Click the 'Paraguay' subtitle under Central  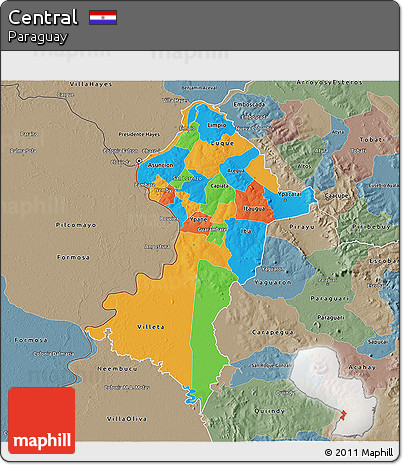click(x=37, y=37)
